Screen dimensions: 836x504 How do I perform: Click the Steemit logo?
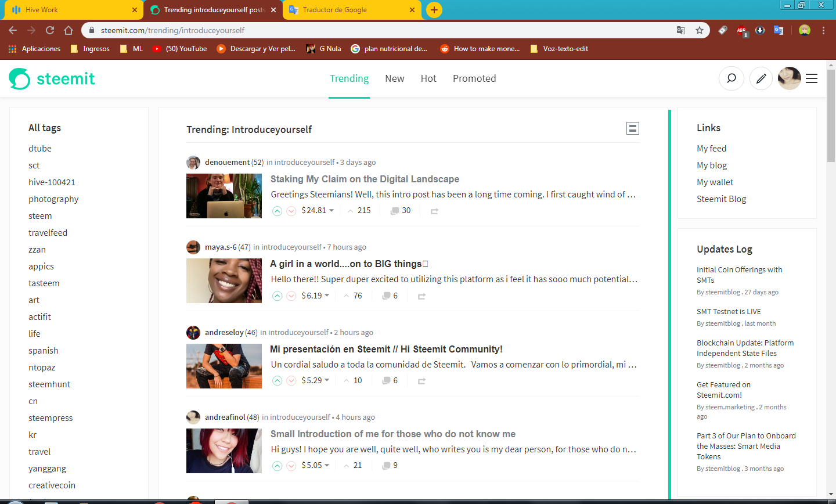point(52,78)
